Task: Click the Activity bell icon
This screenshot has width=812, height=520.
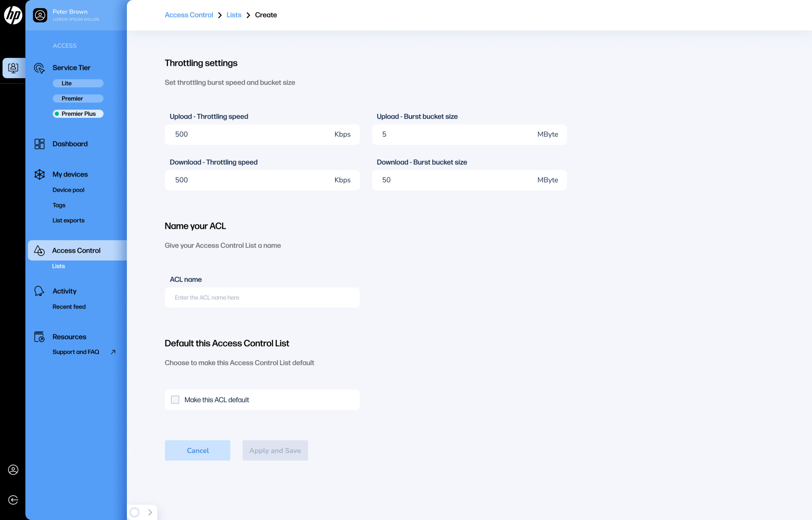Action: [x=39, y=291]
